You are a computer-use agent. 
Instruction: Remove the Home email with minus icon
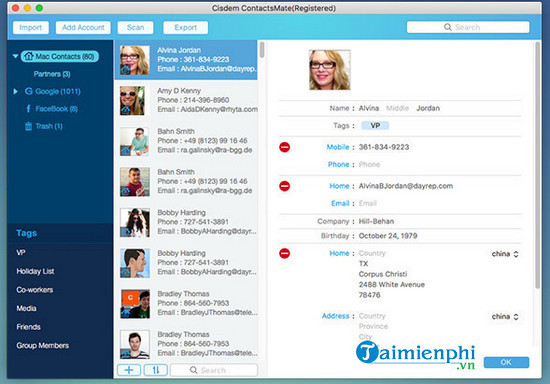point(284,186)
